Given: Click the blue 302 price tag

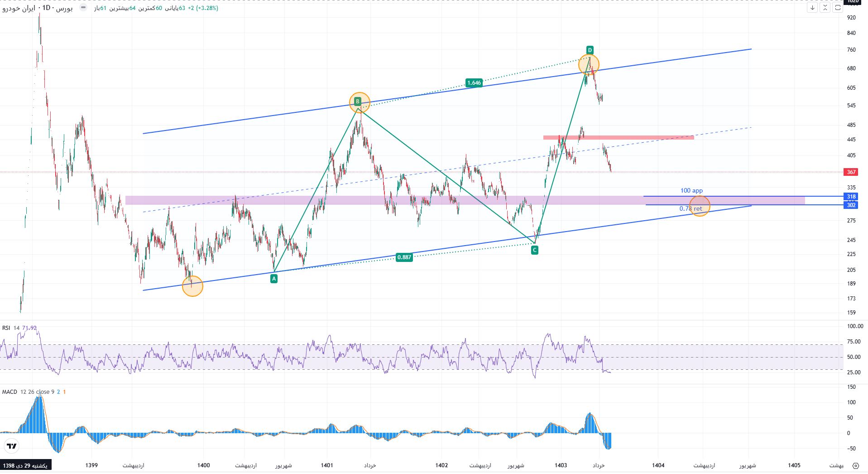Looking at the screenshot, I should tap(851, 205).
